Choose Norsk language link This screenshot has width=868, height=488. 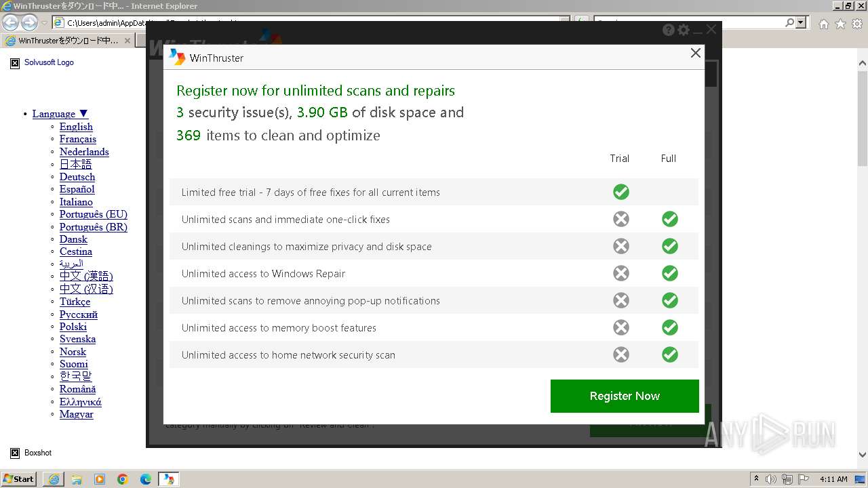73,352
